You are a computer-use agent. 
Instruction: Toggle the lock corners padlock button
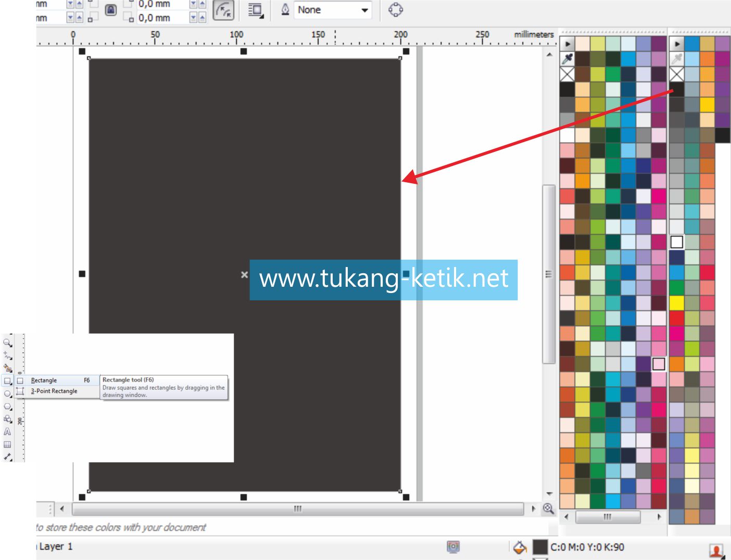pos(110,10)
